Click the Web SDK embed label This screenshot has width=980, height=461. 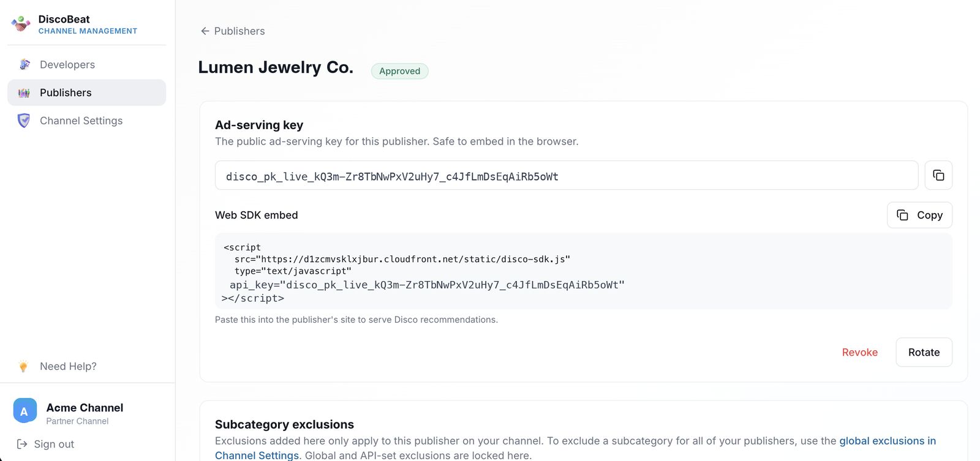pos(256,215)
